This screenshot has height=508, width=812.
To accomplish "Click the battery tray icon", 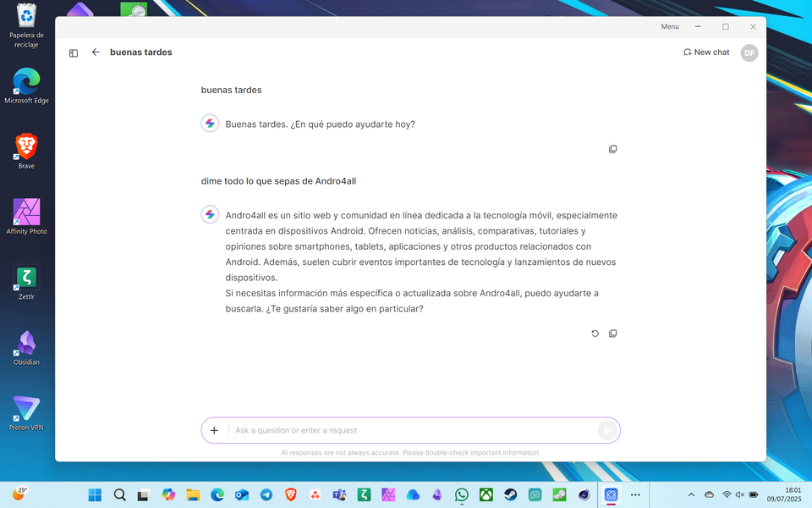I will [754, 495].
